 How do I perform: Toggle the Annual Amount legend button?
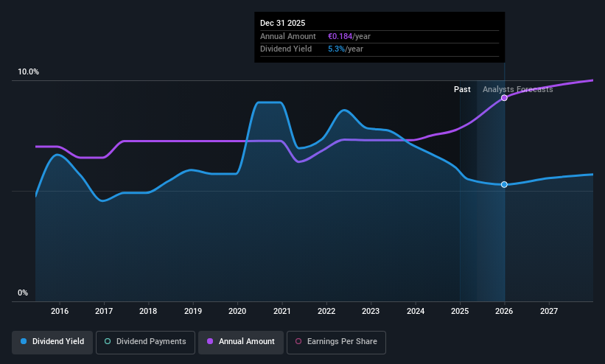coord(241,342)
